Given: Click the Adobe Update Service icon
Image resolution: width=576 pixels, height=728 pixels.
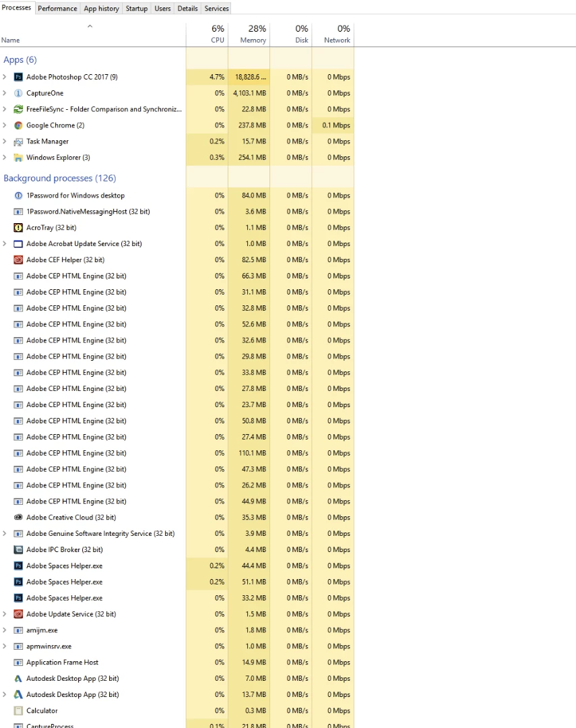Looking at the screenshot, I should coord(18,614).
